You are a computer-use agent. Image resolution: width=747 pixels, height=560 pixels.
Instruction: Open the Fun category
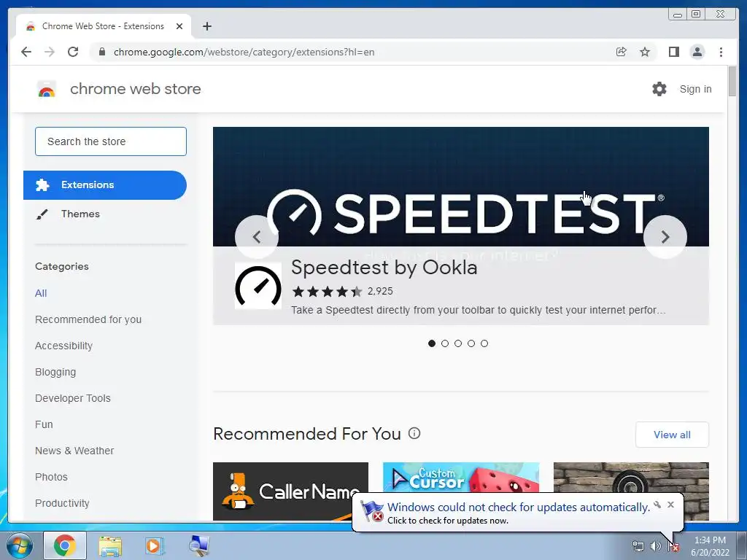click(44, 424)
